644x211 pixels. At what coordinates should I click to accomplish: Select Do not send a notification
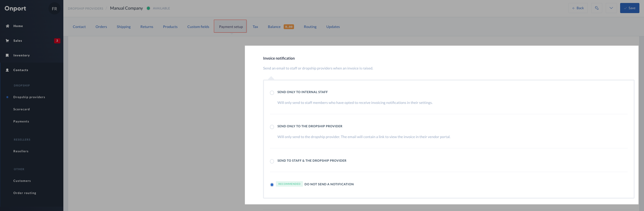point(272,185)
